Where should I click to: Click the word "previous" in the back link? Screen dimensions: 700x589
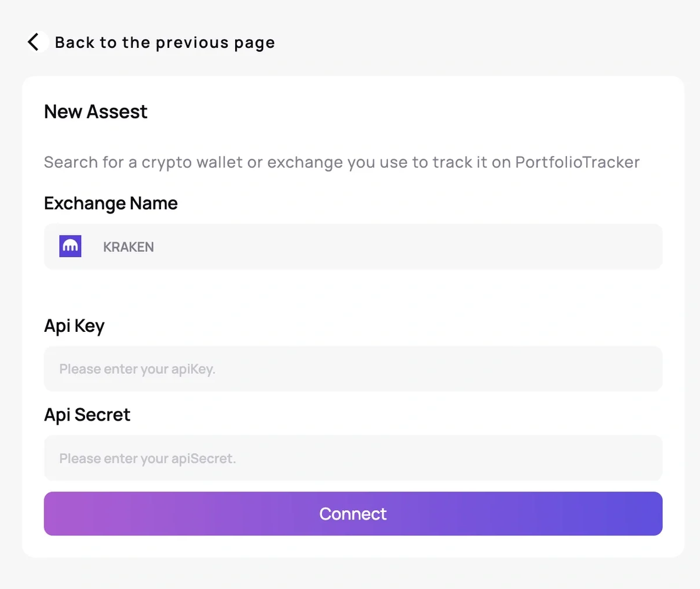[192, 43]
